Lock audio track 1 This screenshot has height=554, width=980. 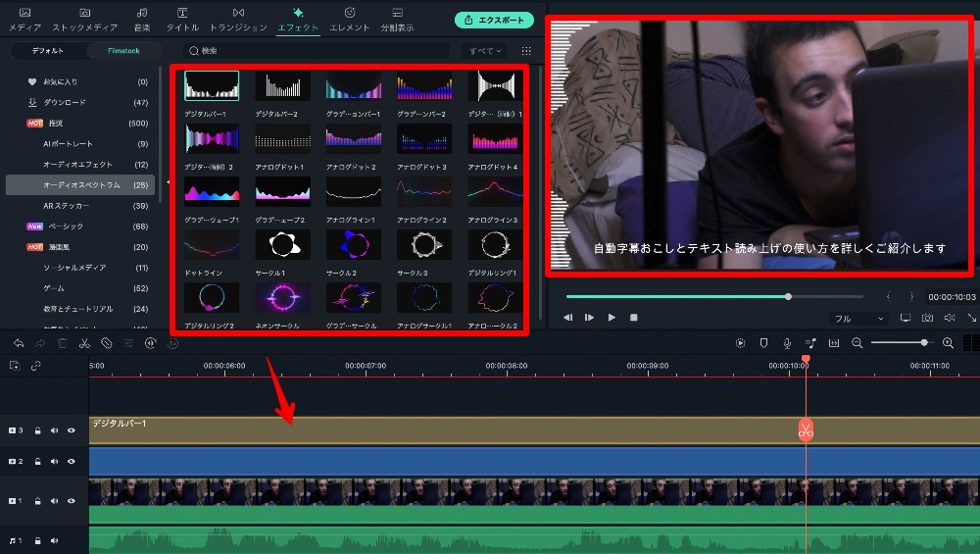pos(37,541)
